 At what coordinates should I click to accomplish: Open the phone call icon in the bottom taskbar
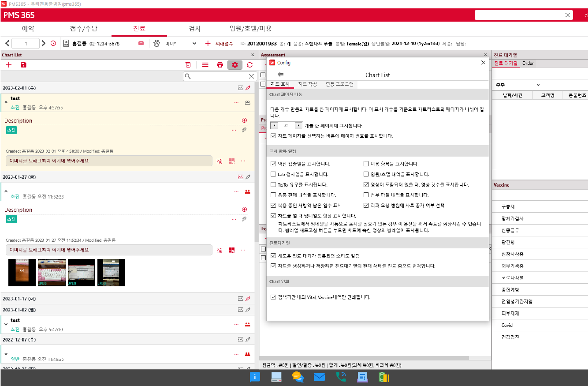(341, 377)
